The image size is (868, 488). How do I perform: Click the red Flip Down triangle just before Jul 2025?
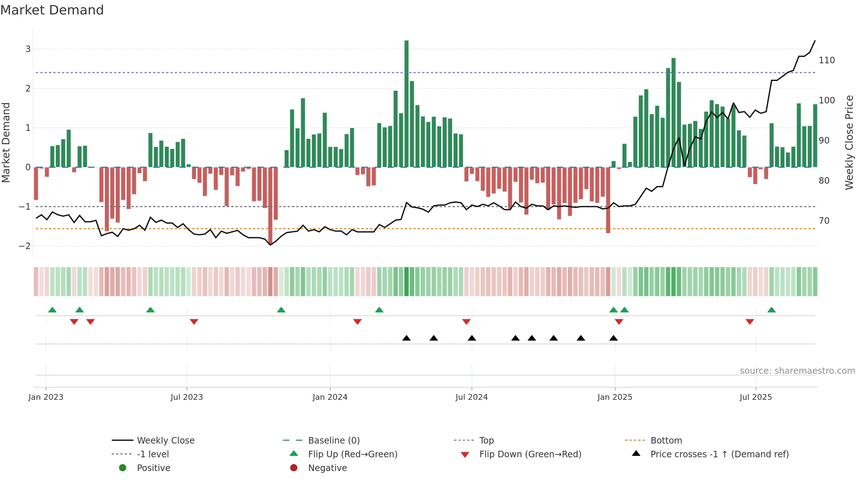(750, 322)
